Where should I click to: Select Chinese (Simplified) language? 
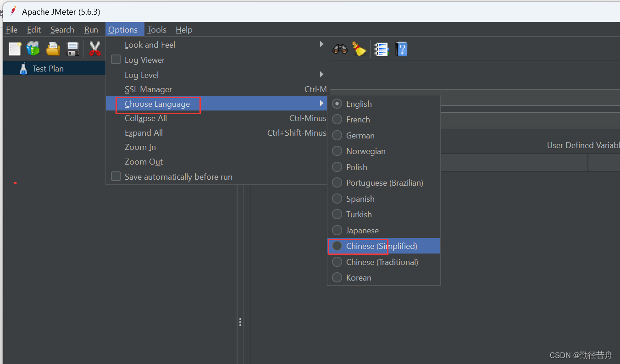[384, 246]
